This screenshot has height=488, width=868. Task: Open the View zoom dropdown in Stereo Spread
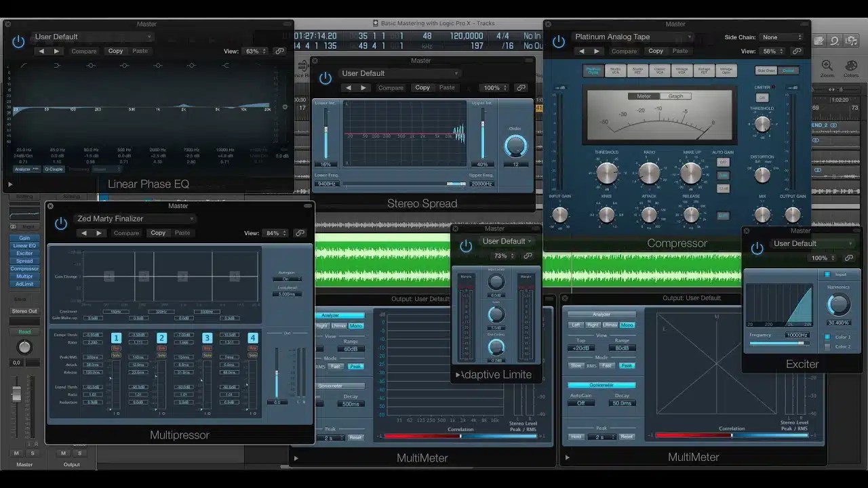[494, 87]
